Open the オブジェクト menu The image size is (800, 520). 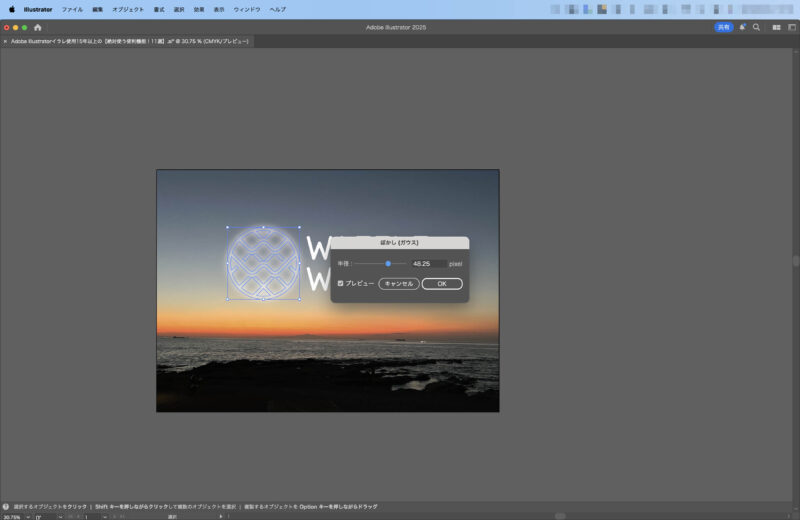coord(128,8)
